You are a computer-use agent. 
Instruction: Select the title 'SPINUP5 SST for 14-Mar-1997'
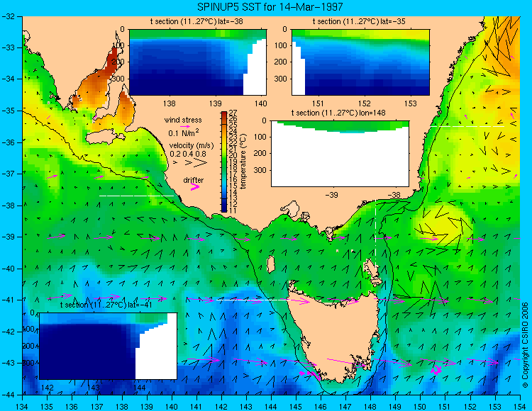[270, 6]
